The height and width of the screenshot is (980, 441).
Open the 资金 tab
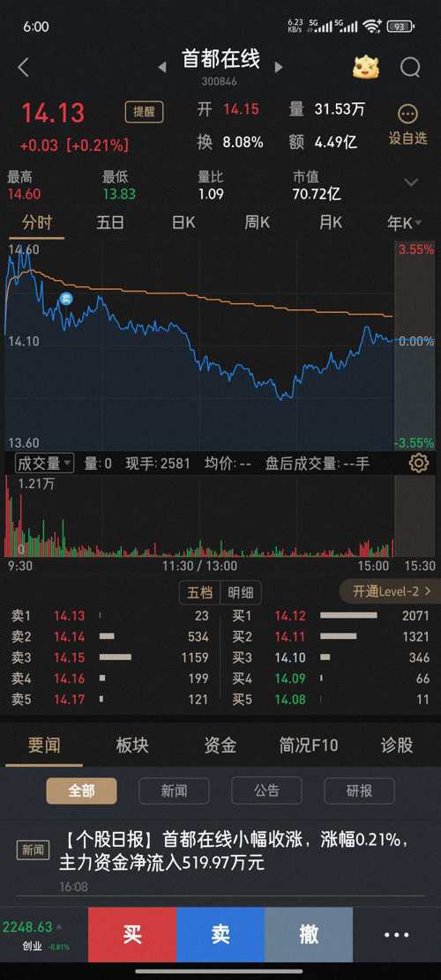coord(220,745)
